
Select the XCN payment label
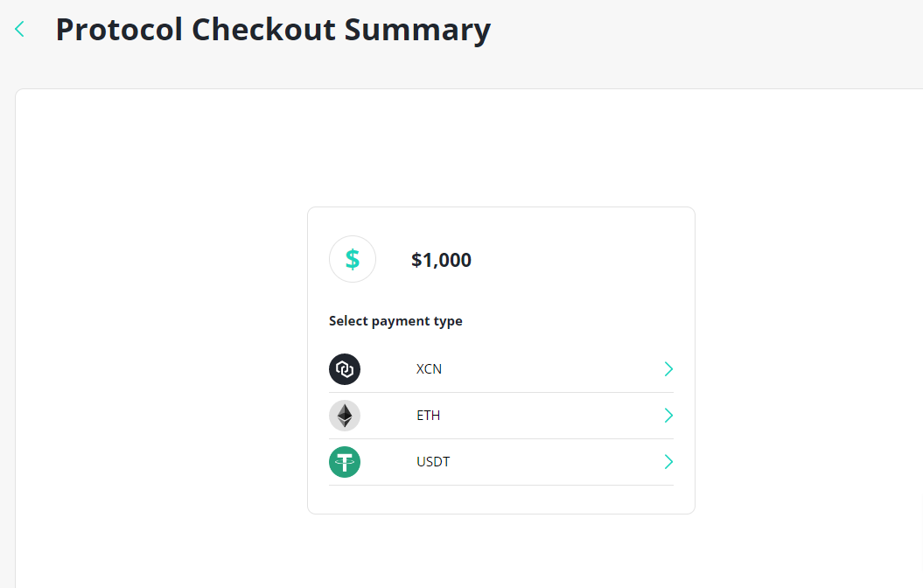(429, 369)
